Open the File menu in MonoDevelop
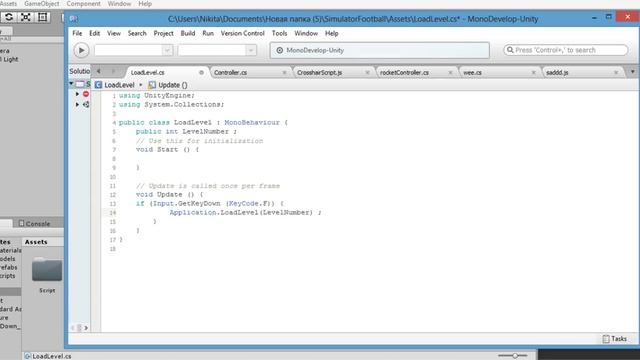The height and width of the screenshot is (360, 640). [x=77, y=33]
